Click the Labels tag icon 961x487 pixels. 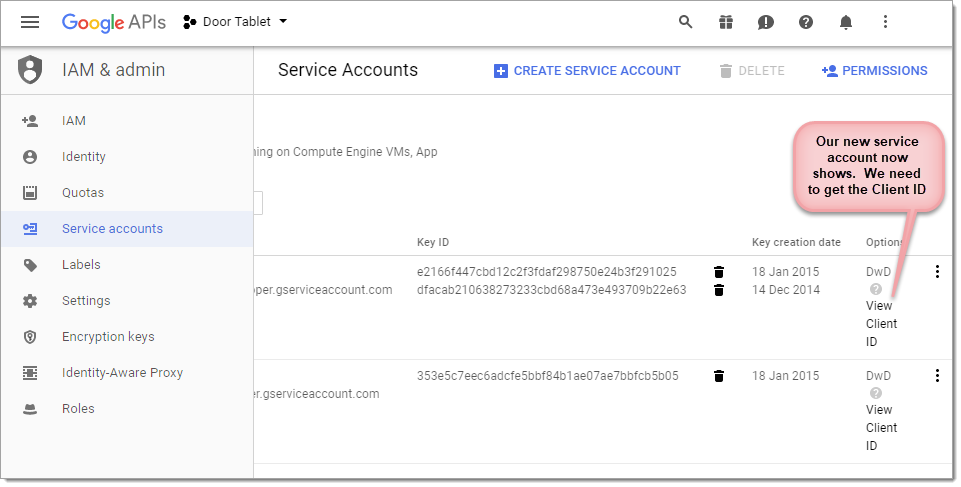pyautogui.click(x=30, y=265)
